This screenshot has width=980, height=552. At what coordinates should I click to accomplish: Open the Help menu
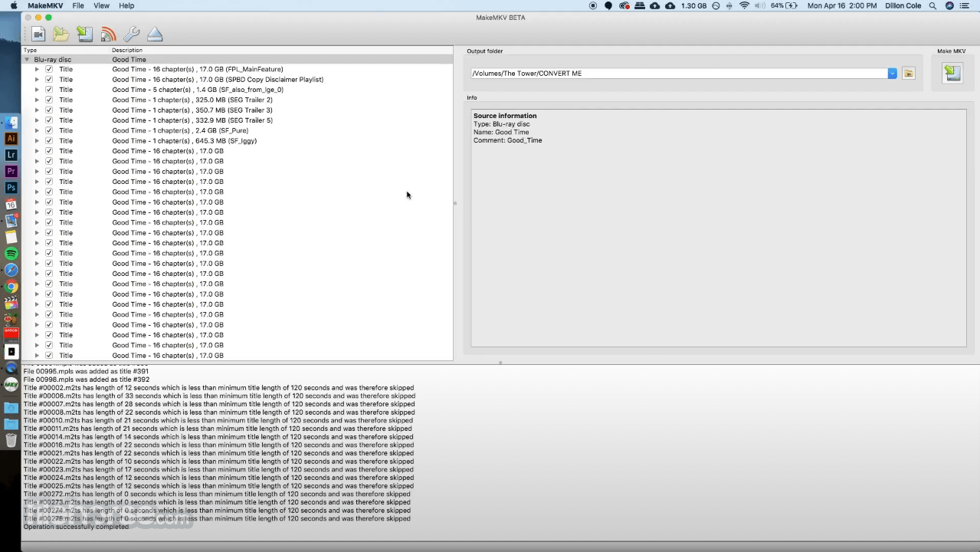coord(126,5)
